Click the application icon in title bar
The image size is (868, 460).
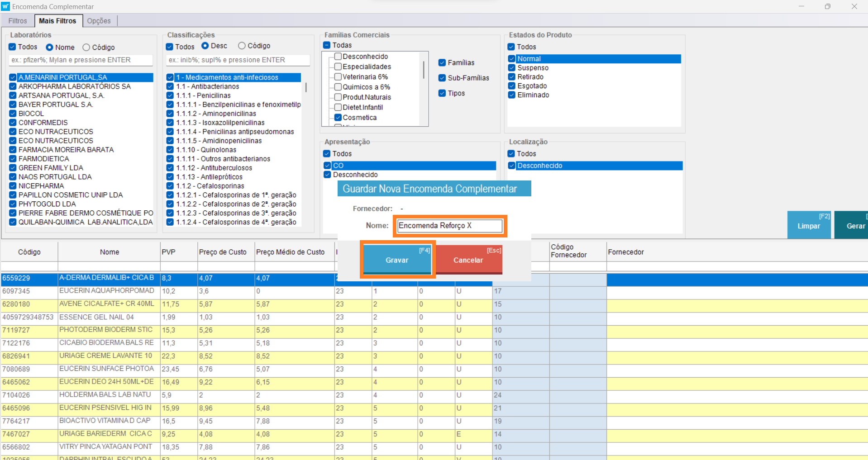[x=5, y=6]
